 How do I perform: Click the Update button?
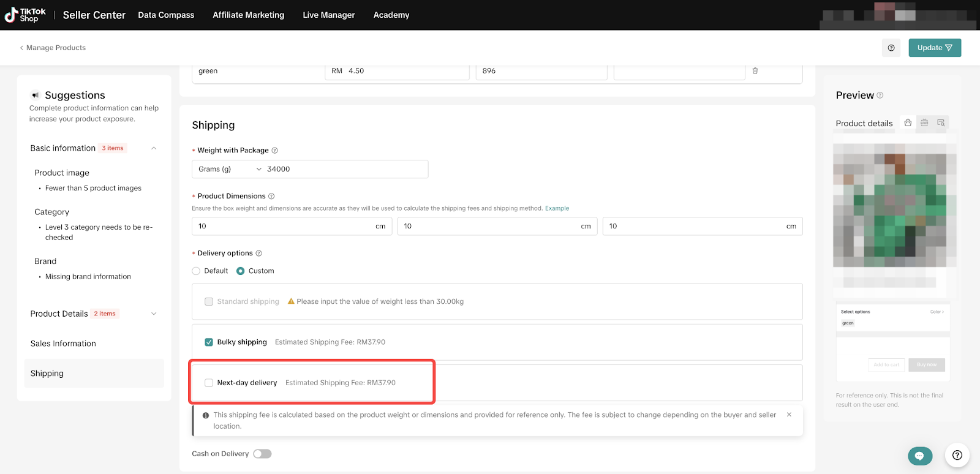tap(934, 48)
